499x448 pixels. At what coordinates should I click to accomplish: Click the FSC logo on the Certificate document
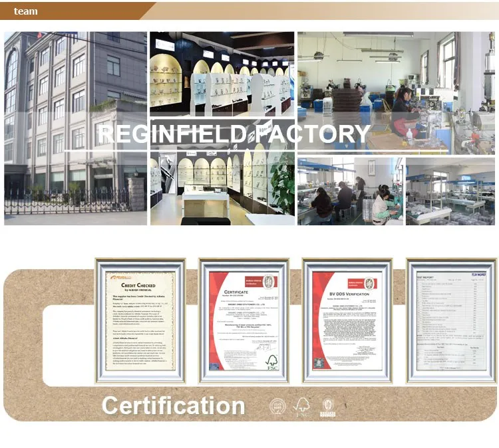click(271, 361)
